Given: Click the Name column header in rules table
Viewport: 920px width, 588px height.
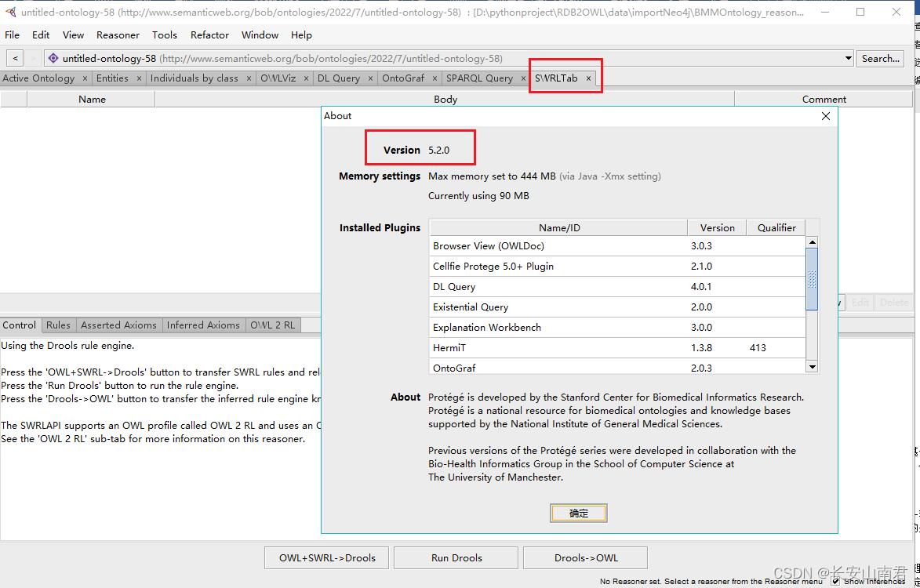Looking at the screenshot, I should click(92, 99).
